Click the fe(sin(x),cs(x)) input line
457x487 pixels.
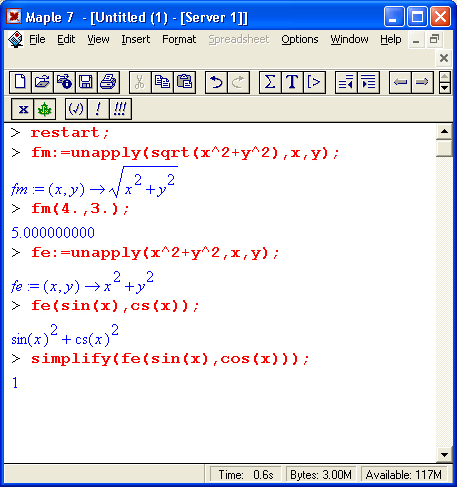(x=115, y=306)
